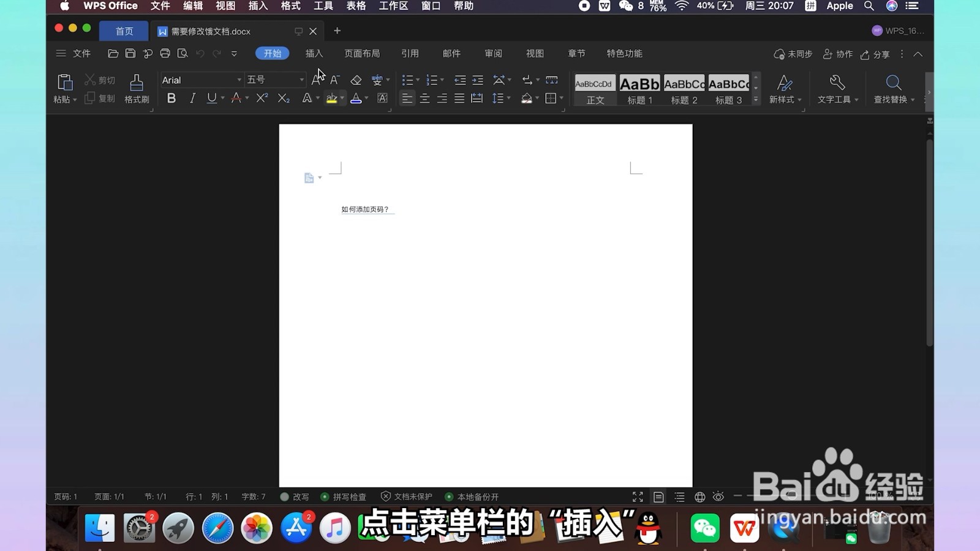Open the font size (五号) dropdown
This screenshot has height=551, width=980.
(x=301, y=80)
